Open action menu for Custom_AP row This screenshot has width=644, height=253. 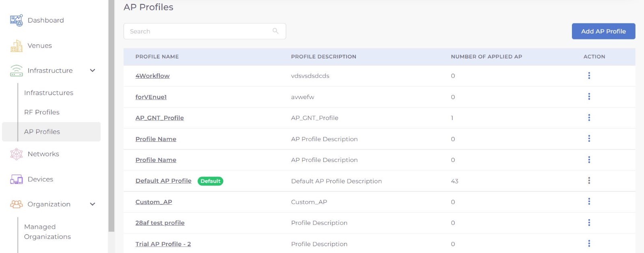click(589, 201)
